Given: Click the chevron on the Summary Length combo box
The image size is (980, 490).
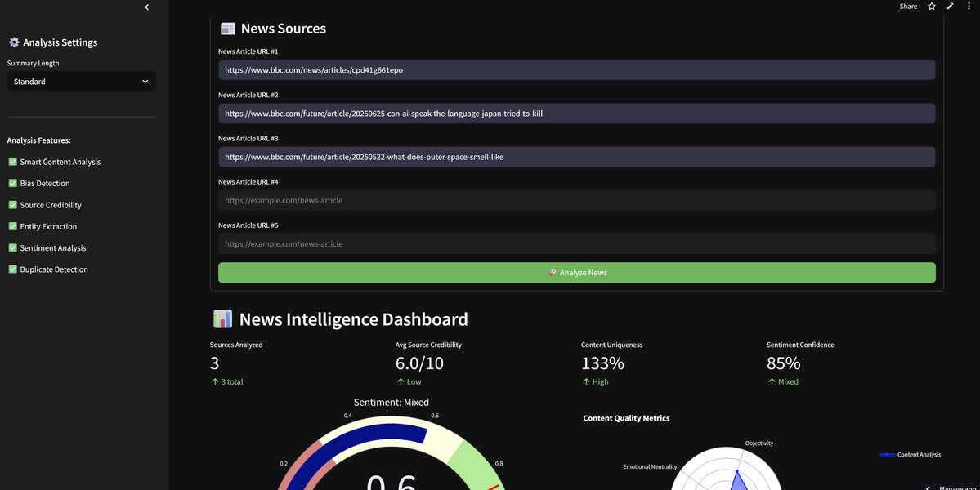Looking at the screenshot, I should click(145, 81).
